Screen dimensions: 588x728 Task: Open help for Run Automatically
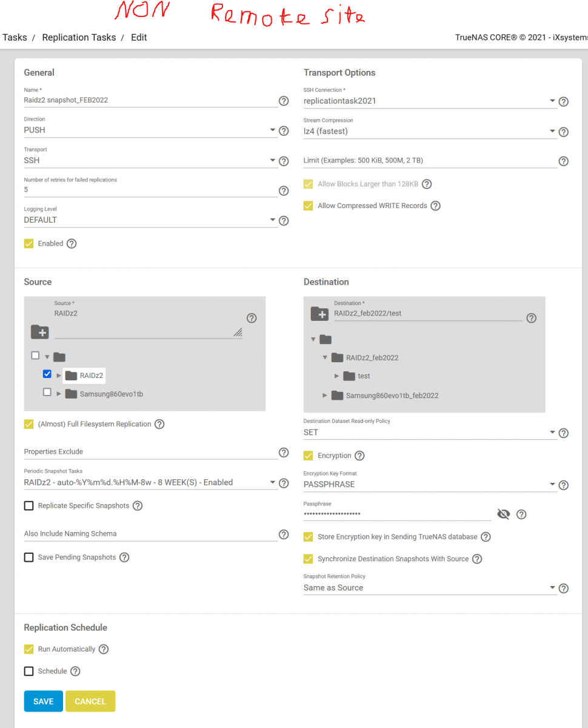click(x=104, y=649)
